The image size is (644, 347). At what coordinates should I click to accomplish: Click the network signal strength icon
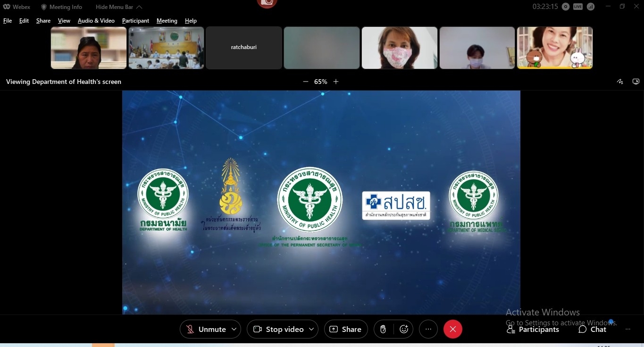click(x=591, y=7)
